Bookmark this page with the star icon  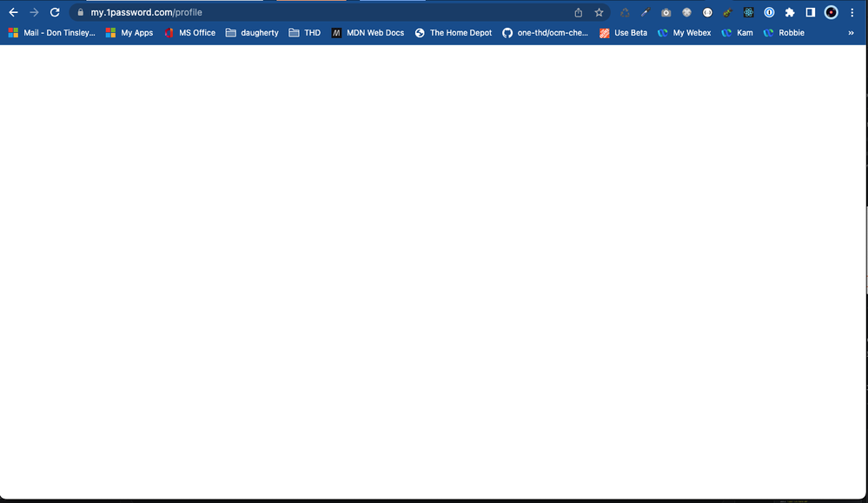pos(599,12)
